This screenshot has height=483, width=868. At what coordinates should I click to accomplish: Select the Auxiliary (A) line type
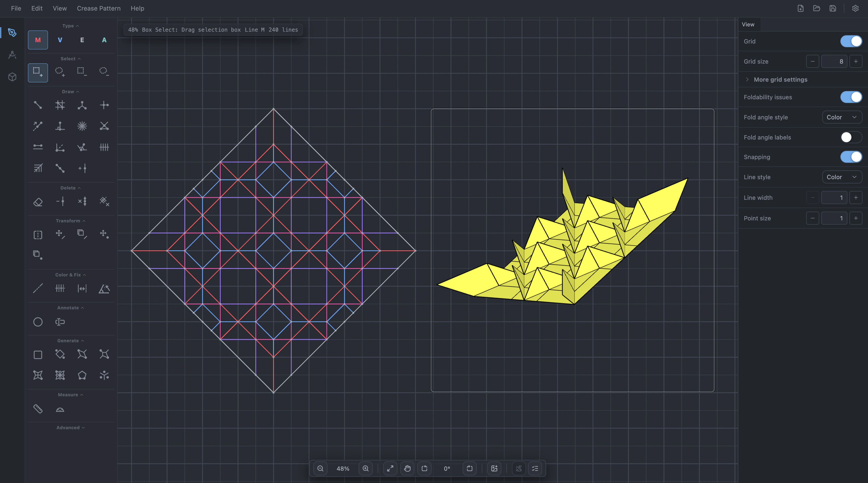click(104, 40)
